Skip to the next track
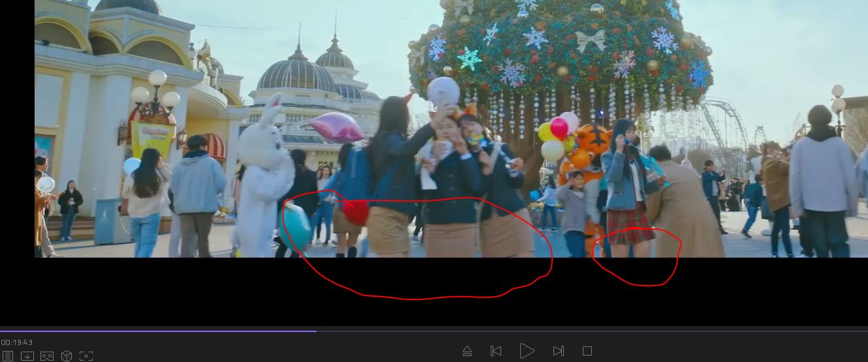868x362 pixels. (558, 351)
